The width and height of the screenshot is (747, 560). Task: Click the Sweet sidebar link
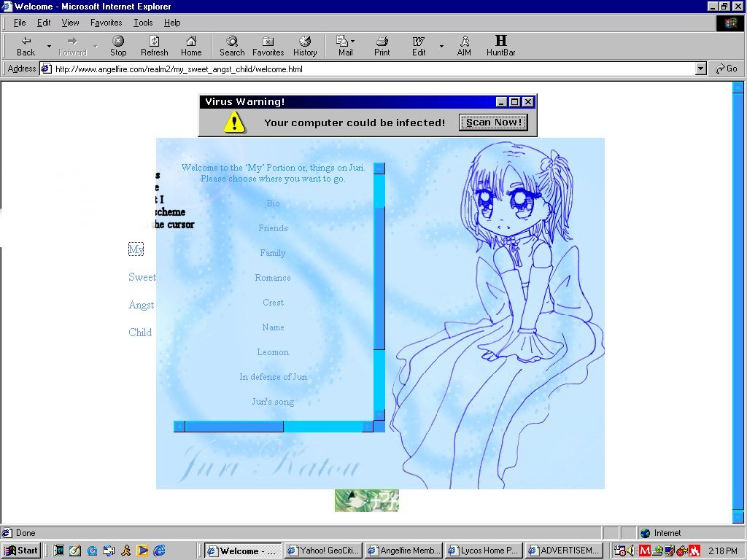[x=142, y=277]
